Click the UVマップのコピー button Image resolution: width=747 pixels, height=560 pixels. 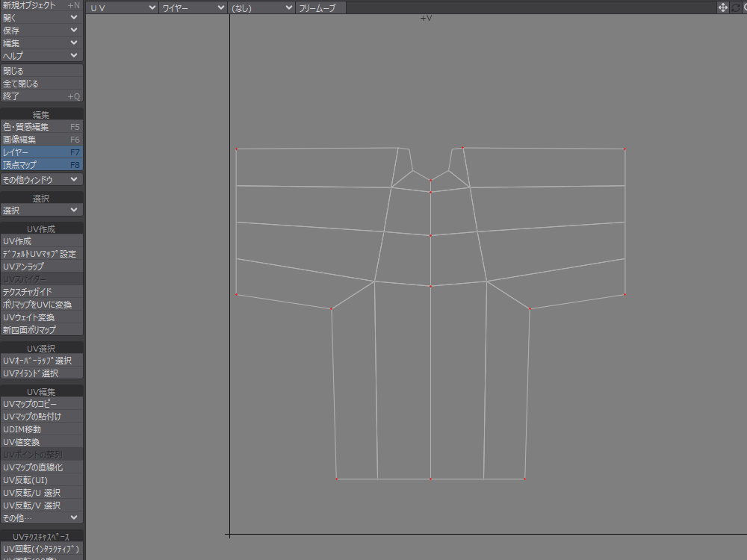(x=41, y=404)
